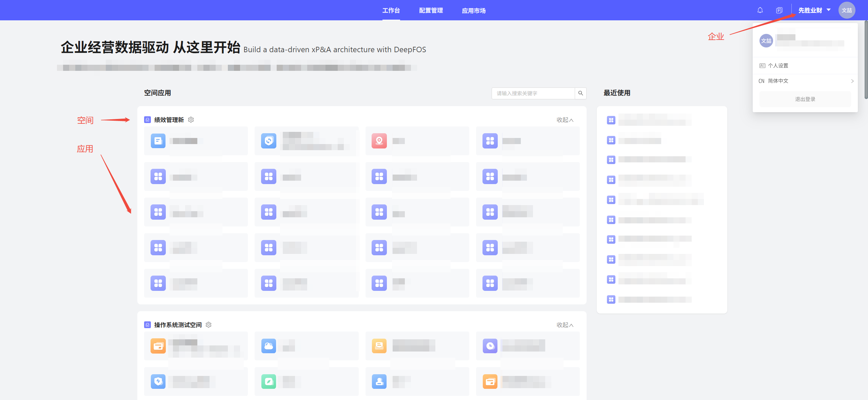Viewport: 868px width, 400px height.
Task: Open the blue document app icon in 绩效管理新
Action: pyautogui.click(x=158, y=141)
